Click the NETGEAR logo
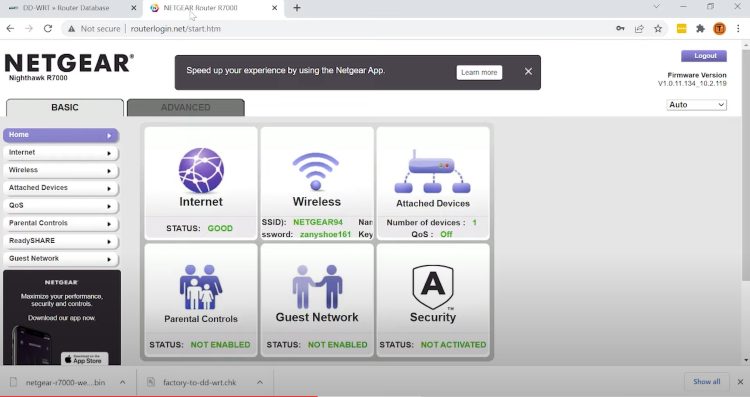Image resolution: width=750 pixels, height=397 pixels. tap(69, 63)
